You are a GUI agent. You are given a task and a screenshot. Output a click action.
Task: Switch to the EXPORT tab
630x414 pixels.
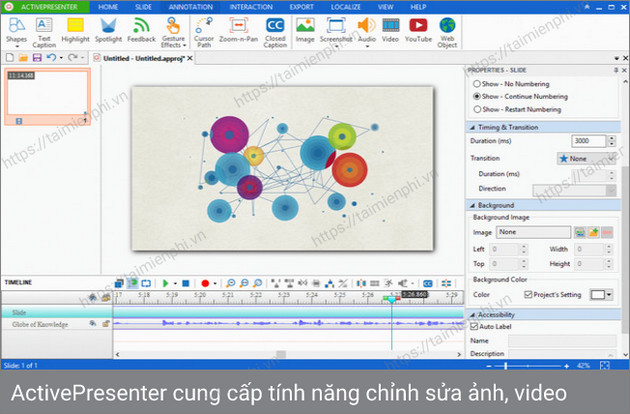(301, 7)
